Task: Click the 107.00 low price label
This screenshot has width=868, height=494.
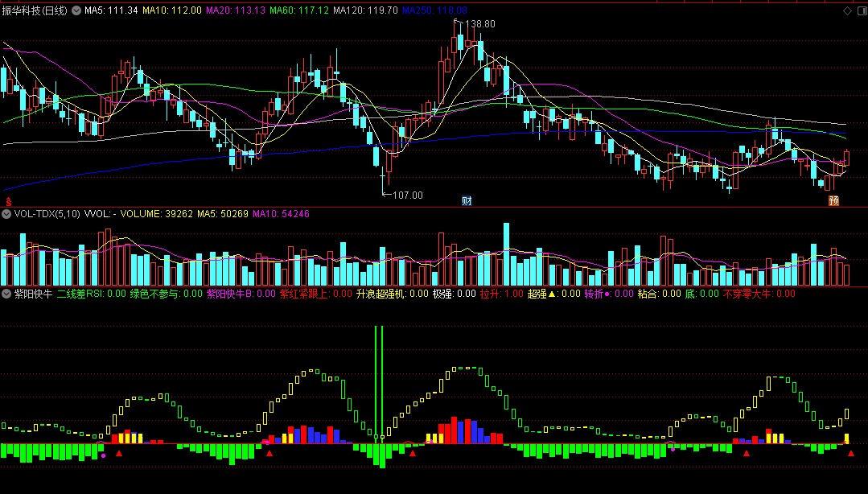Action: coord(407,195)
